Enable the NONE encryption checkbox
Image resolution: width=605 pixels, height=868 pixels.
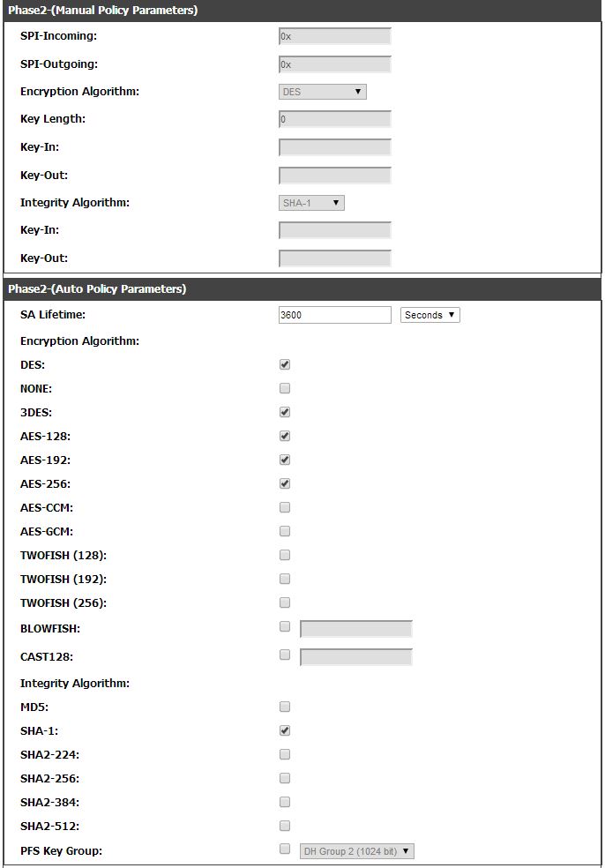click(284, 388)
